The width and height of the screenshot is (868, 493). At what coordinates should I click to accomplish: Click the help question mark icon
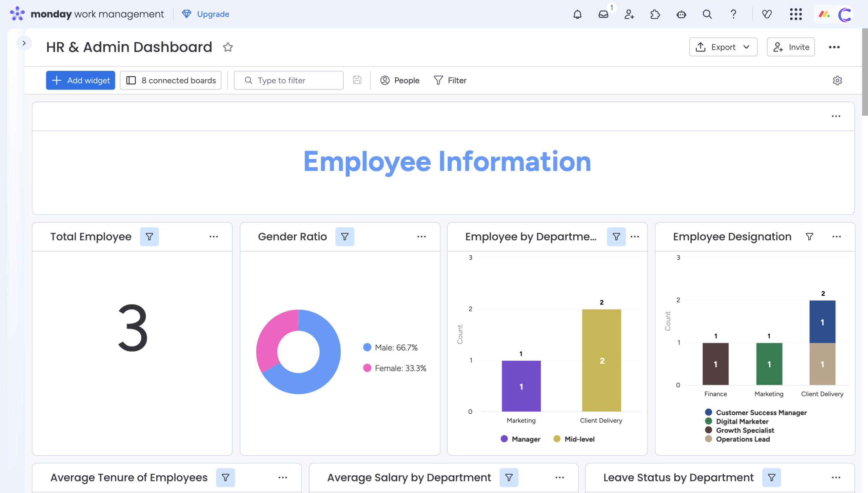(733, 14)
